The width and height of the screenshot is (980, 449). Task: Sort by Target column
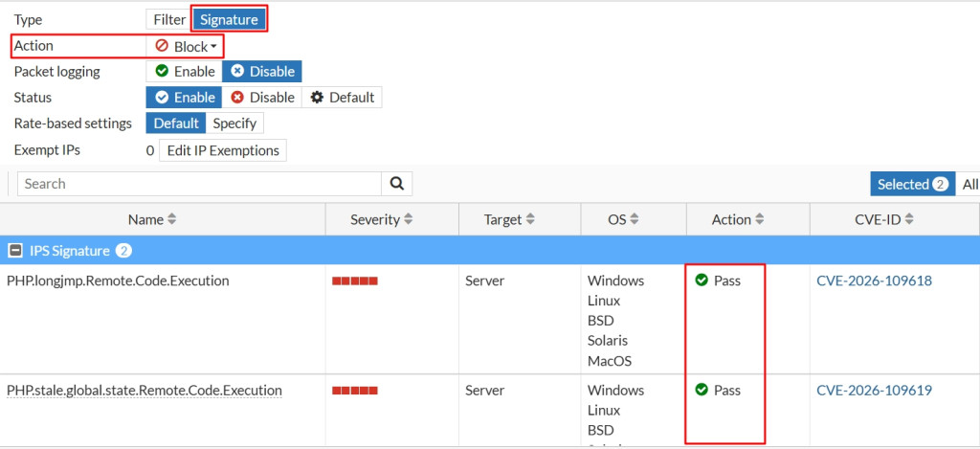pos(509,219)
